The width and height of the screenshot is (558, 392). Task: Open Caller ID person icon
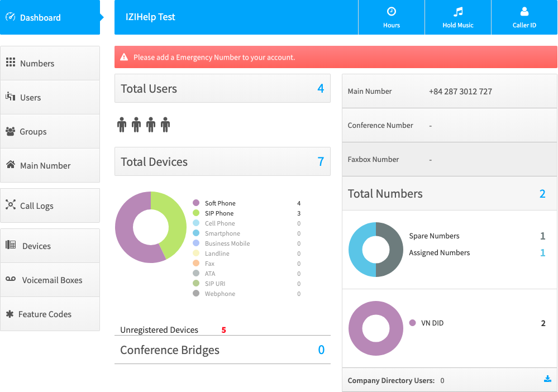click(x=524, y=12)
